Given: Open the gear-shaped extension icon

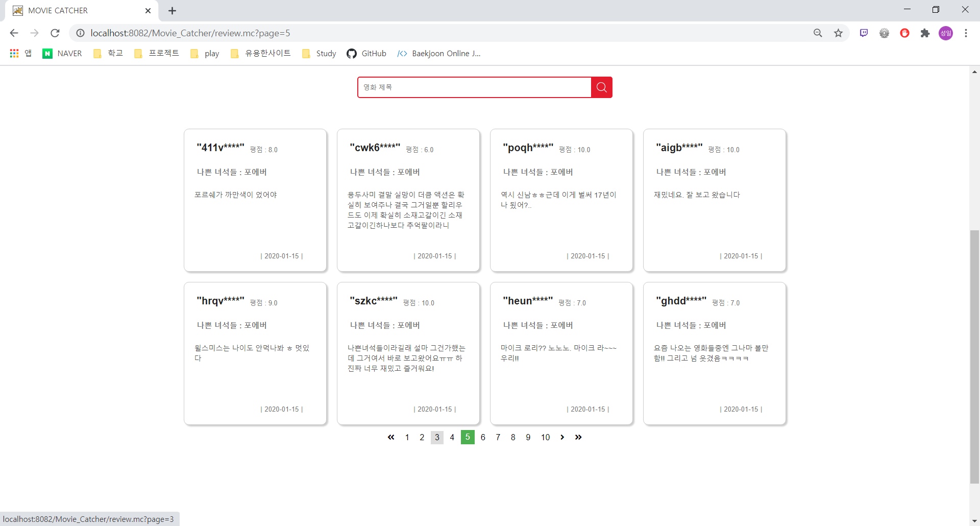Looking at the screenshot, I should (884, 33).
